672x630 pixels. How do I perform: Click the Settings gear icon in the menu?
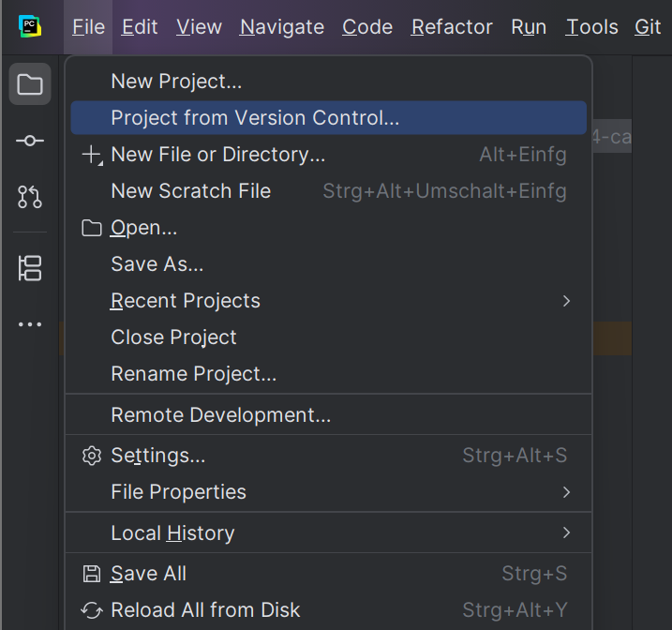tap(92, 456)
